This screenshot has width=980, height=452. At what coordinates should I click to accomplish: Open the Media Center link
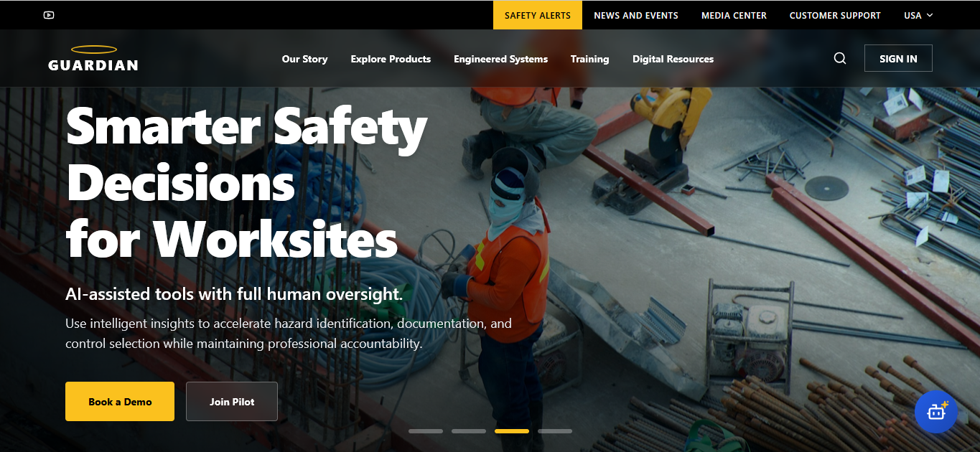tap(734, 15)
